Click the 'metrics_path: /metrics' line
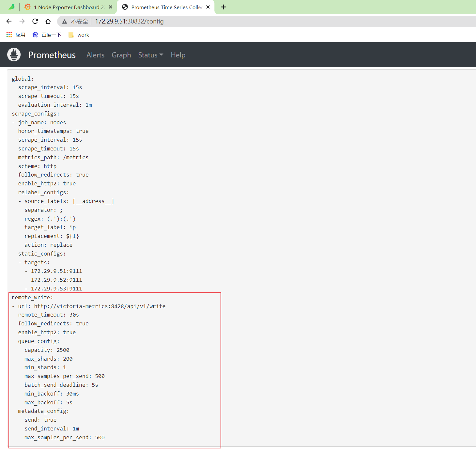Viewport: 476px width, 452px height. 54,157
